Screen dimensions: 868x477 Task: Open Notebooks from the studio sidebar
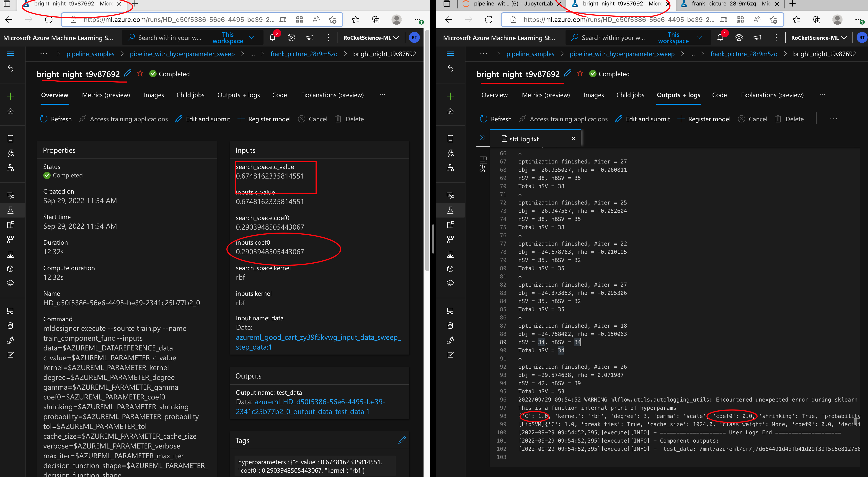[x=10, y=138]
